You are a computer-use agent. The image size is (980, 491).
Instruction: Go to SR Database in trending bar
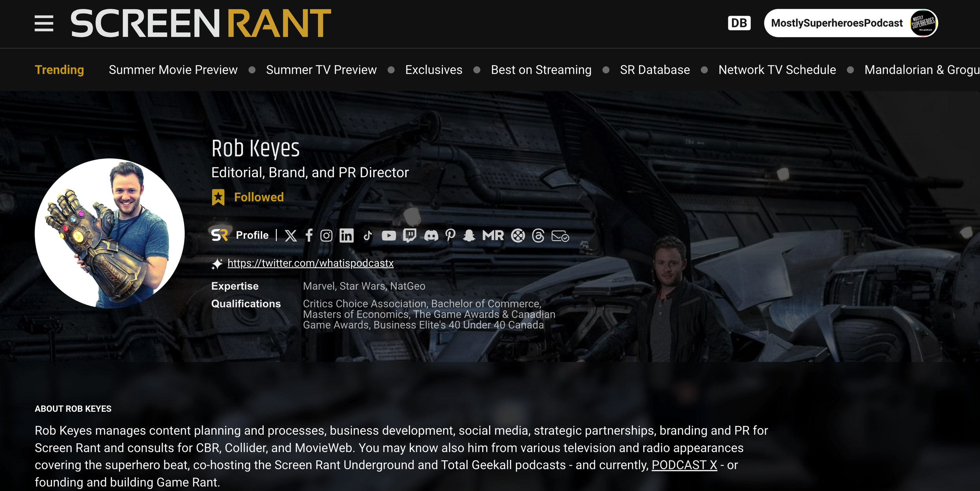click(x=655, y=70)
